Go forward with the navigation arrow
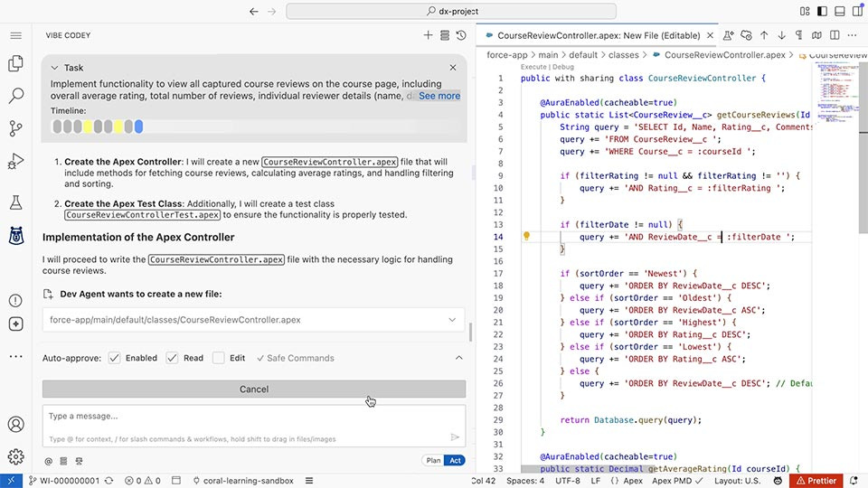Viewport: 868px width, 488px height. [271, 11]
